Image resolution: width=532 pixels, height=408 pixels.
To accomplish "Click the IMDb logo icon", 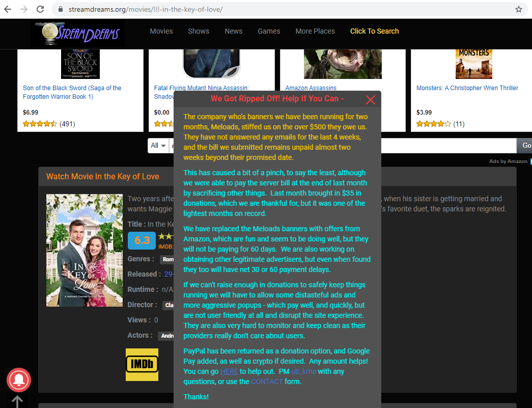I will tap(142, 365).
